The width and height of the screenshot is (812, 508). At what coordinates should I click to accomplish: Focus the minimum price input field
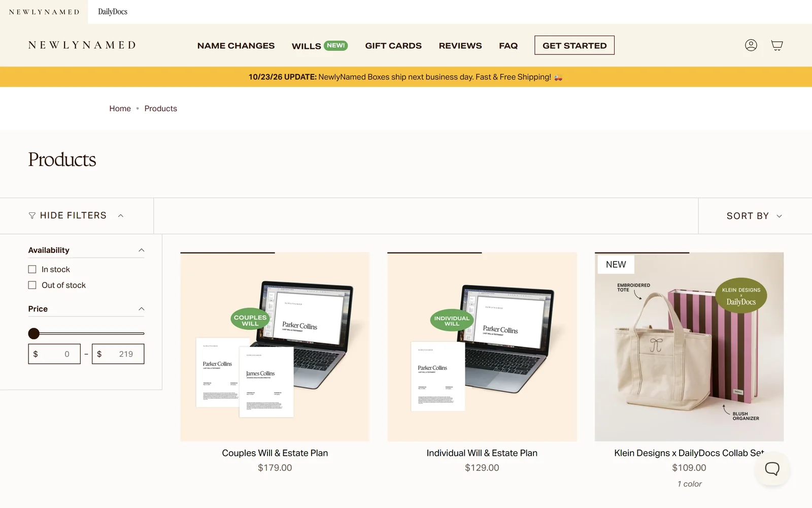click(x=54, y=354)
